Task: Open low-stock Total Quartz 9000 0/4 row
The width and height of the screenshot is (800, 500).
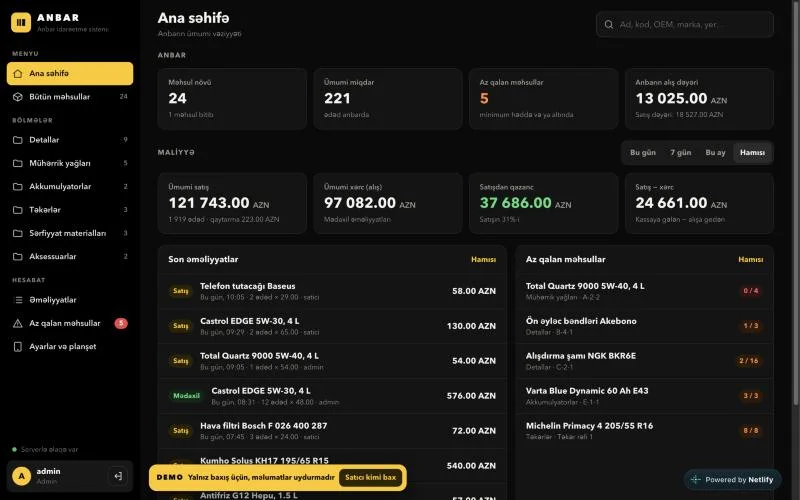Action: [644, 291]
